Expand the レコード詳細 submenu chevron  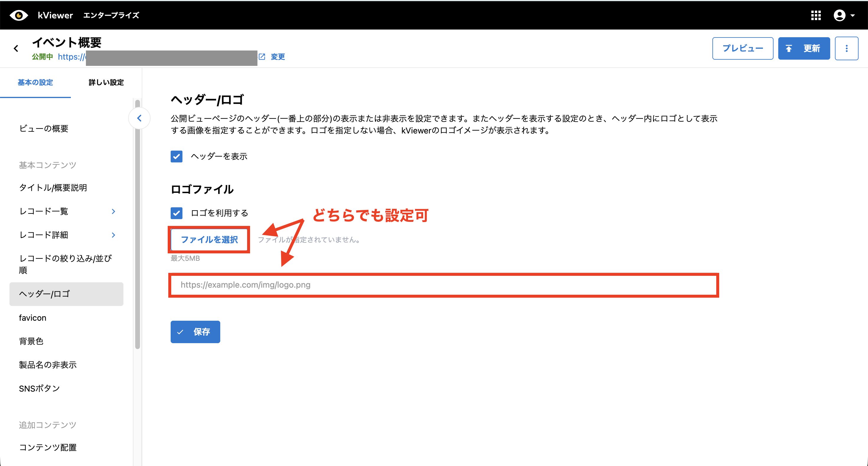pos(114,235)
